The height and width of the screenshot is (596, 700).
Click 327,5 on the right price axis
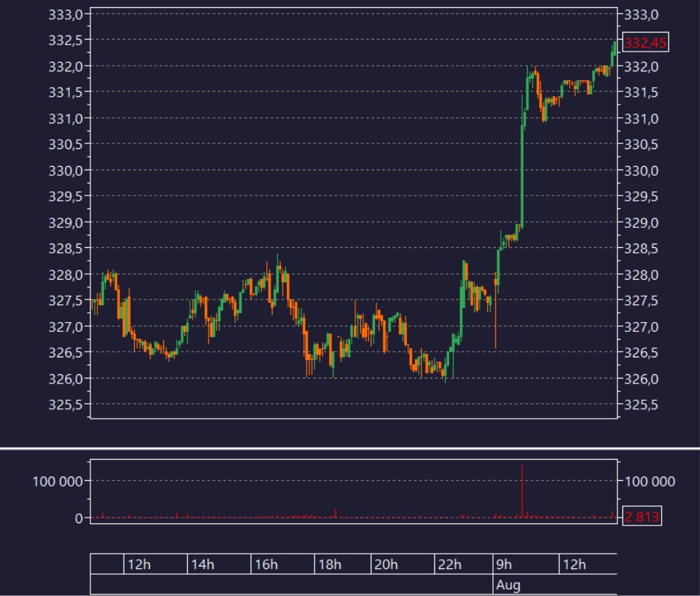pyautogui.click(x=641, y=300)
